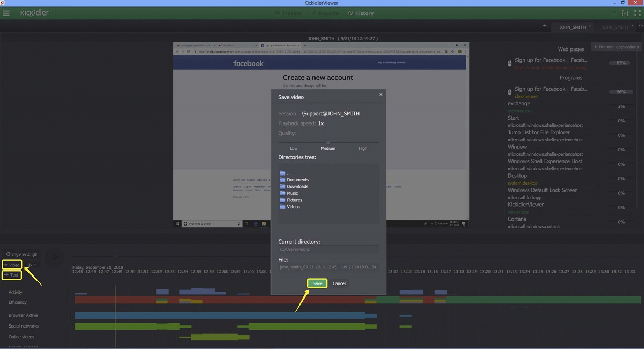This screenshot has height=349, width=644.
Task: Select chrome.exe in the Programs list
Action: (526, 97)
